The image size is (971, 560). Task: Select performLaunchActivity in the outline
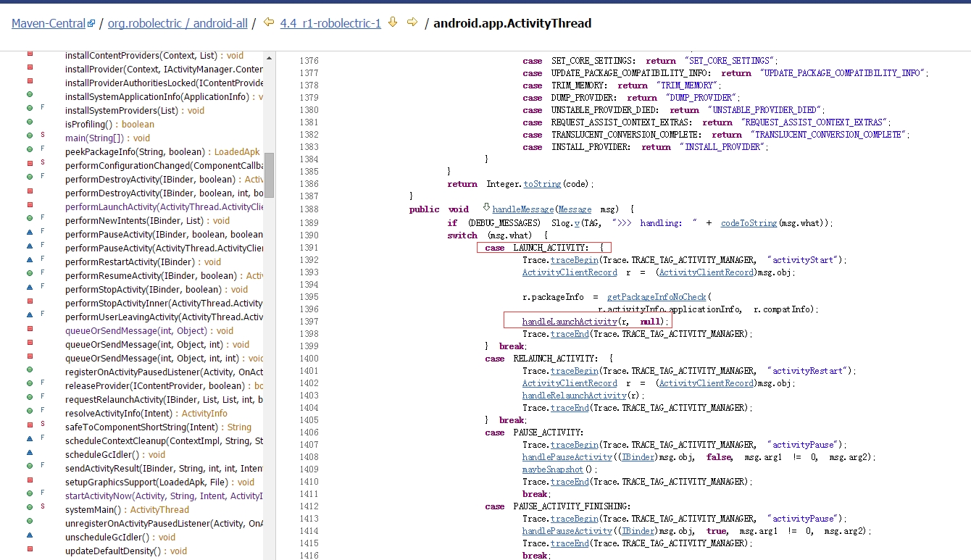(164, 206)
